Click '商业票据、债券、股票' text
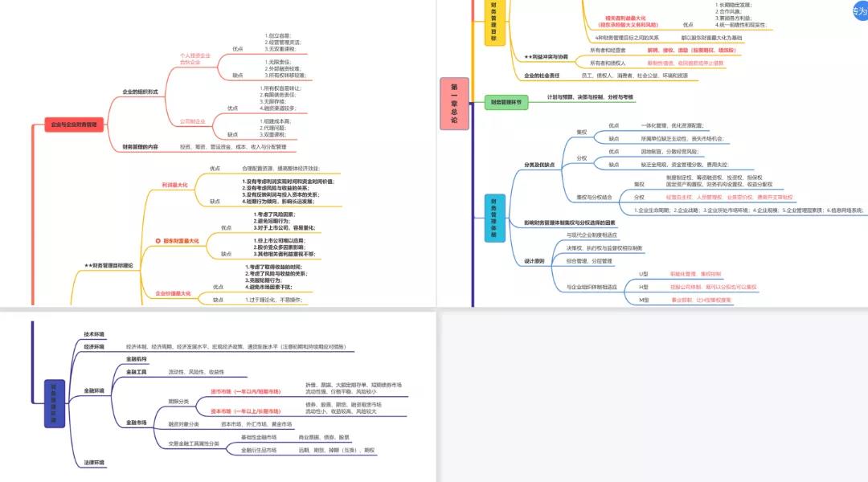 coord(324,437)
